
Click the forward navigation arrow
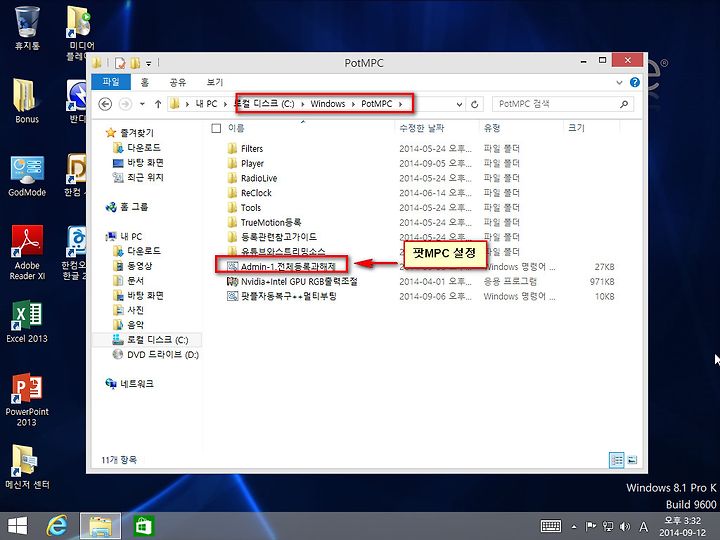(x=125, y=104)
